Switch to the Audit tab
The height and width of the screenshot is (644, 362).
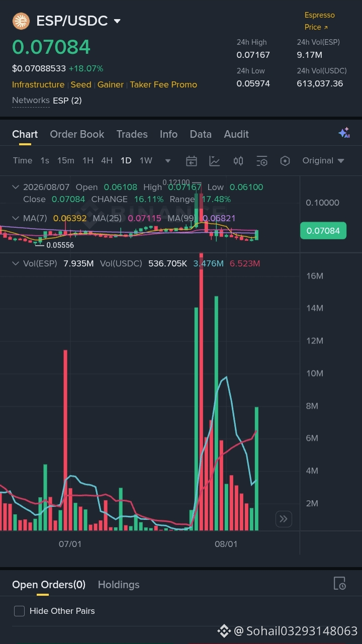[x=236, y=134]
